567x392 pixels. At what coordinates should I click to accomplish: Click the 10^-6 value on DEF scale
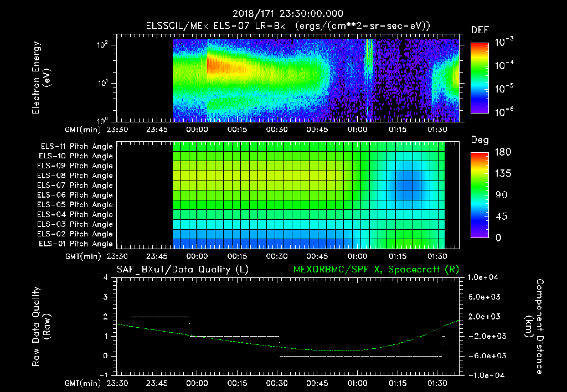point(504,112)
